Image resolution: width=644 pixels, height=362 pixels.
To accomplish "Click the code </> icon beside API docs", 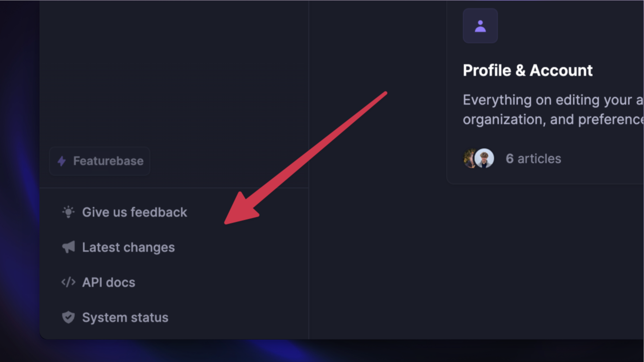I will coord(68,282).
